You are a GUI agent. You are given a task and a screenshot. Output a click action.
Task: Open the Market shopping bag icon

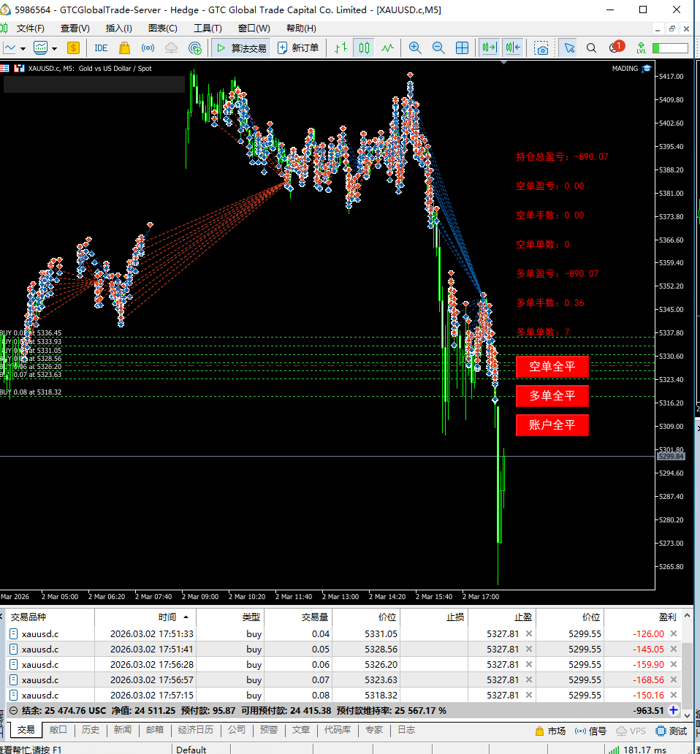click(124, 48)
